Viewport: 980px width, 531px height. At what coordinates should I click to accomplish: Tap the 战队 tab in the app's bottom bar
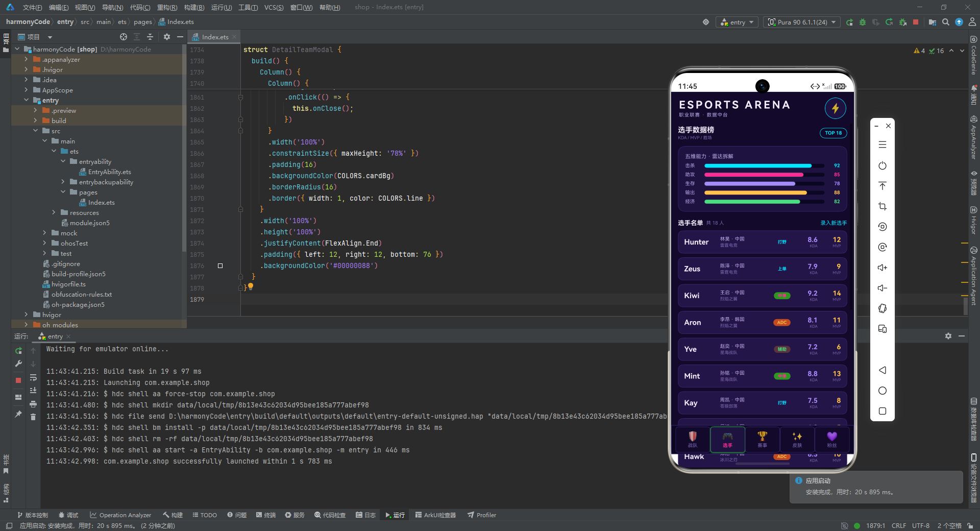(x=693, y=439)
